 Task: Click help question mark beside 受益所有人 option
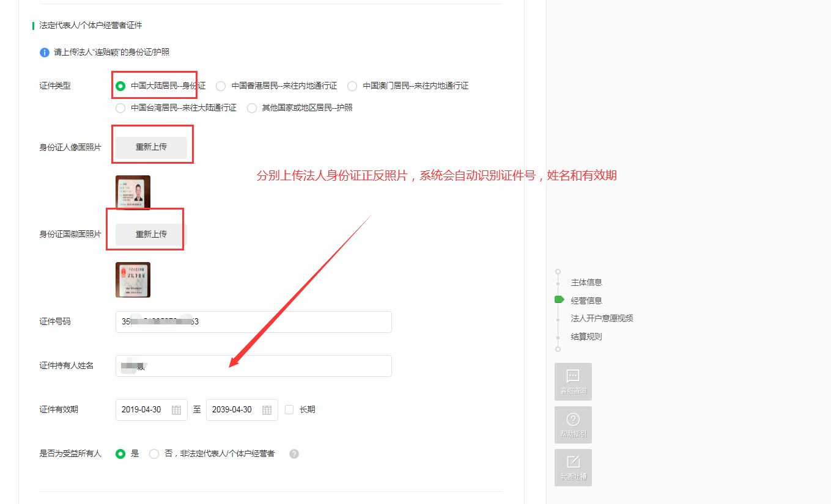294,454
